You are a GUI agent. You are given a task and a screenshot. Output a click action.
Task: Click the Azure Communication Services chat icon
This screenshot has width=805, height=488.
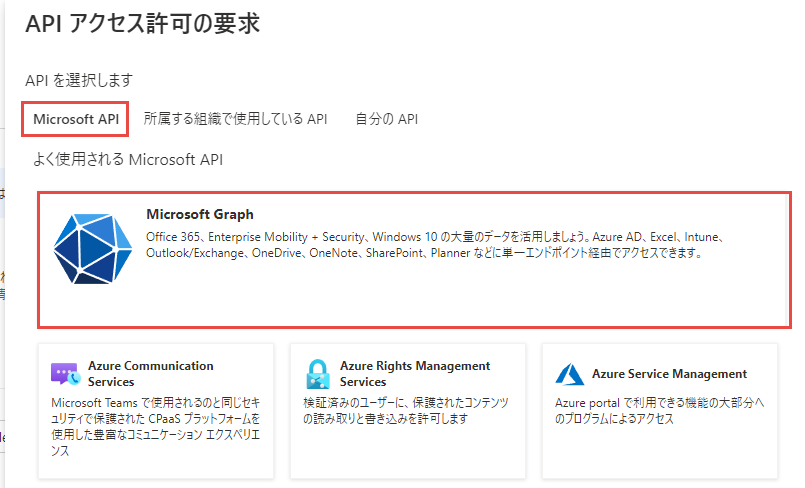64,375
